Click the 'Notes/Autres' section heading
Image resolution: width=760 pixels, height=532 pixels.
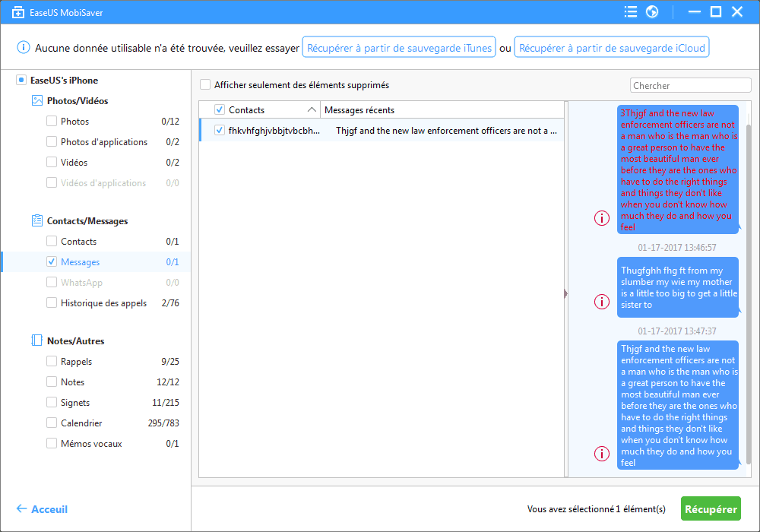(x=75, y=340)
